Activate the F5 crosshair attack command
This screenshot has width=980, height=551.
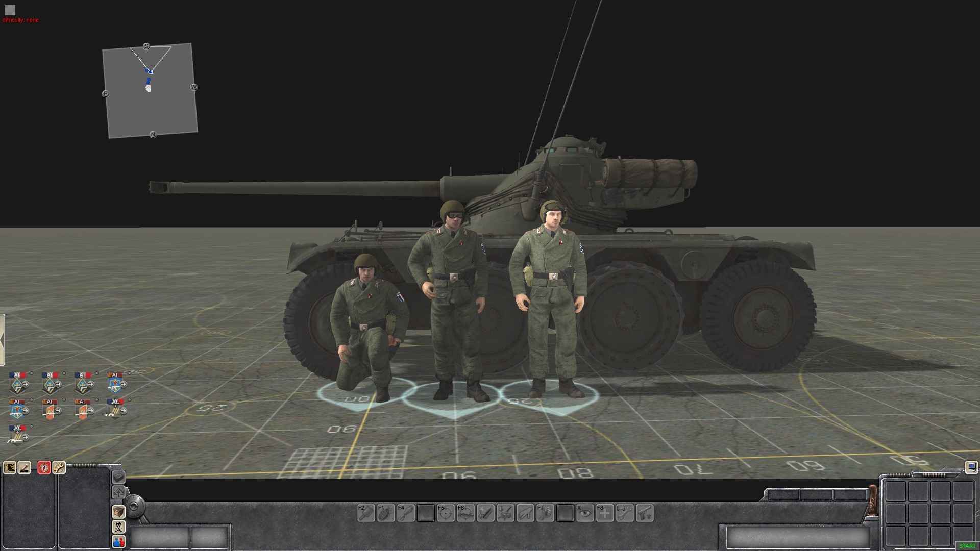tap(446, 513)
